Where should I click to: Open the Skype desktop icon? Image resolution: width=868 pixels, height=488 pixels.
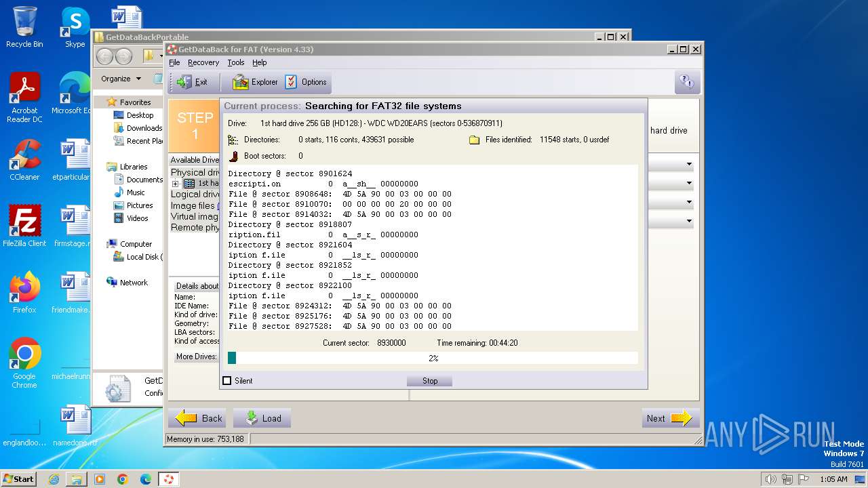click(x=75, y=27)
